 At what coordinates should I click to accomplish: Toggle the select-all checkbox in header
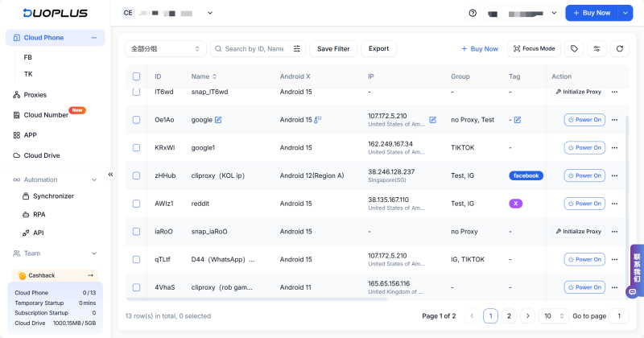pos(136,76)
